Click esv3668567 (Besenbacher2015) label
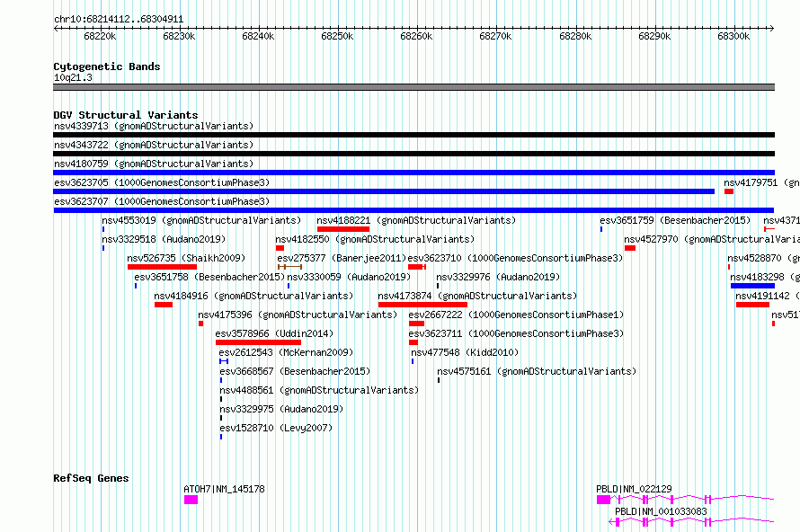Screen dimensions: 800x532 296,371
